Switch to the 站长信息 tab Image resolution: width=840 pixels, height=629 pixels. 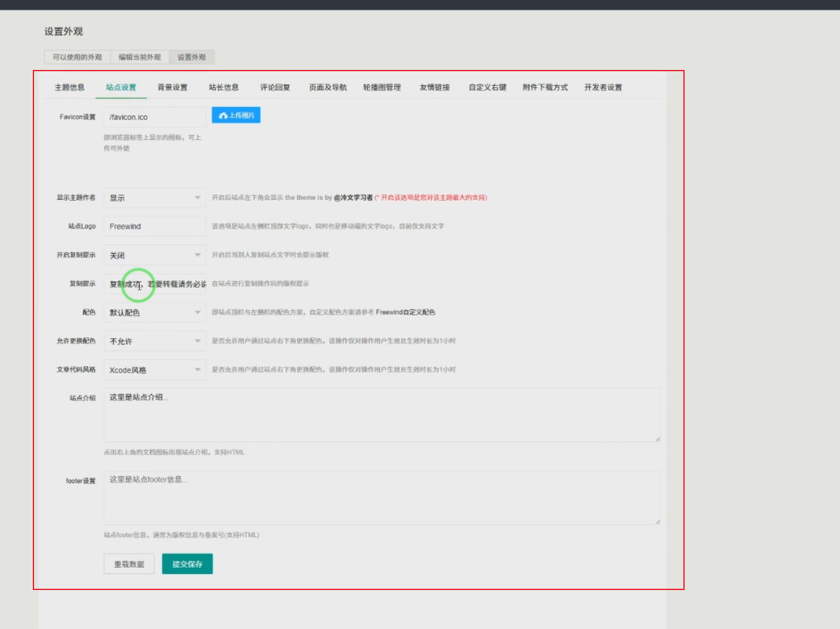(225, 87)
